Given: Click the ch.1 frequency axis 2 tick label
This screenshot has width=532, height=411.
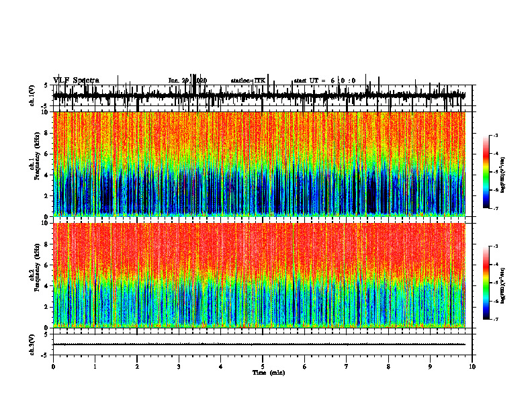Looking at the screenshot, I should coord(47,196).
